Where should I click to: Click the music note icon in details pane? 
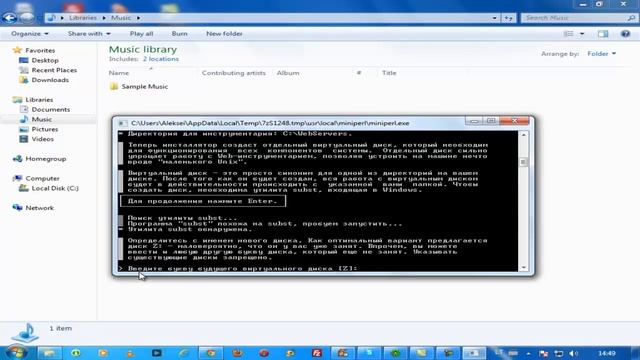tap(25, 333)
